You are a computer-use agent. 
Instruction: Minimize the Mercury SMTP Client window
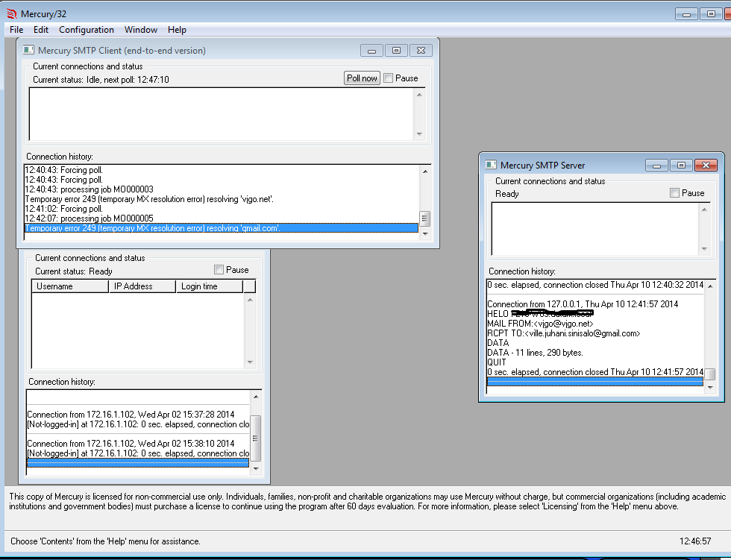click(x=371, y=50)
